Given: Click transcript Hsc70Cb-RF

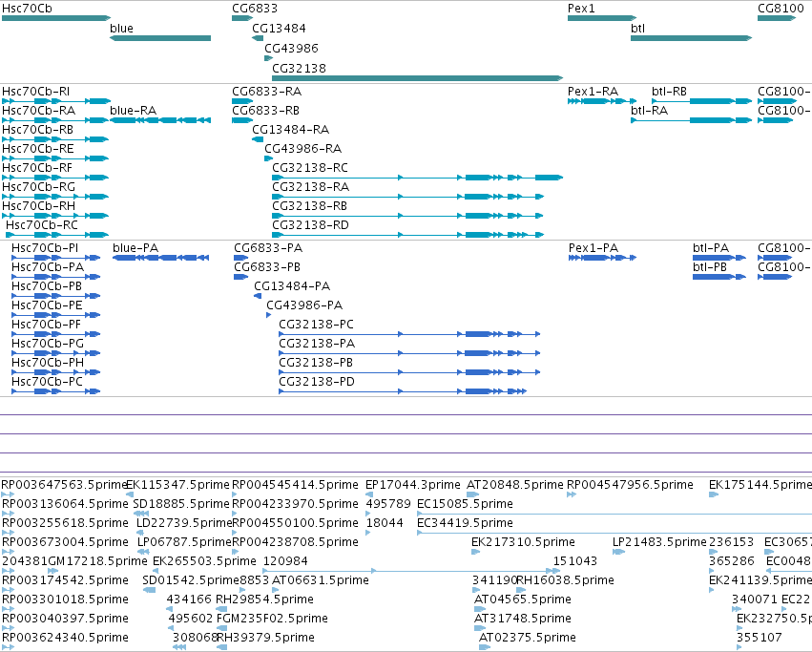Looking at the screenshot, I should pyautogui.click(x=37, y=168).
